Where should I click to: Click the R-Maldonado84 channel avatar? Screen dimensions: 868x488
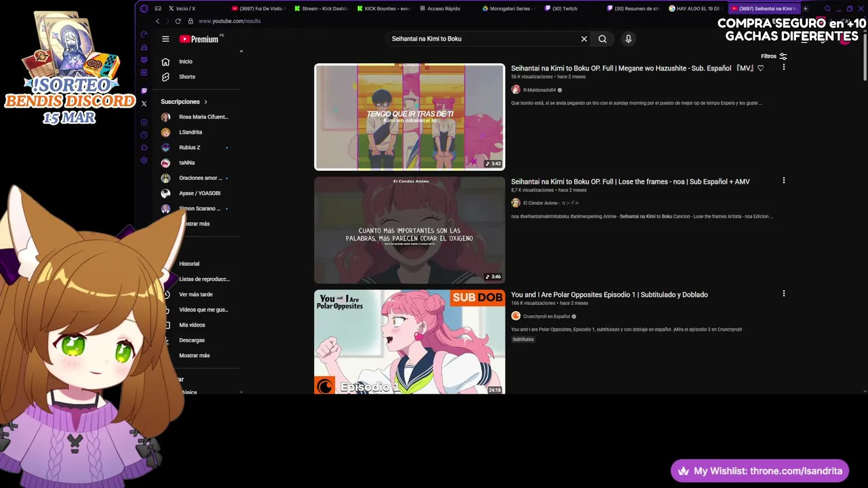coord(515,89)
